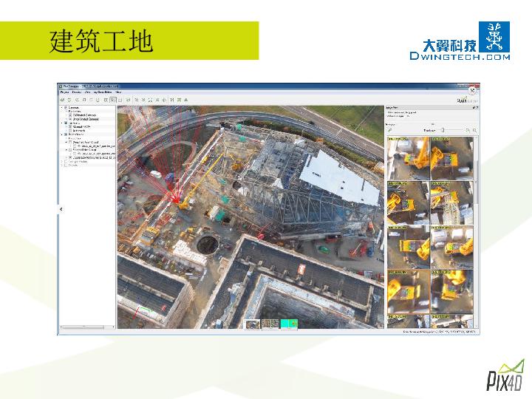Click the pencil edit icon in the images panel
The image size is (532, 399).
point(389,130)
